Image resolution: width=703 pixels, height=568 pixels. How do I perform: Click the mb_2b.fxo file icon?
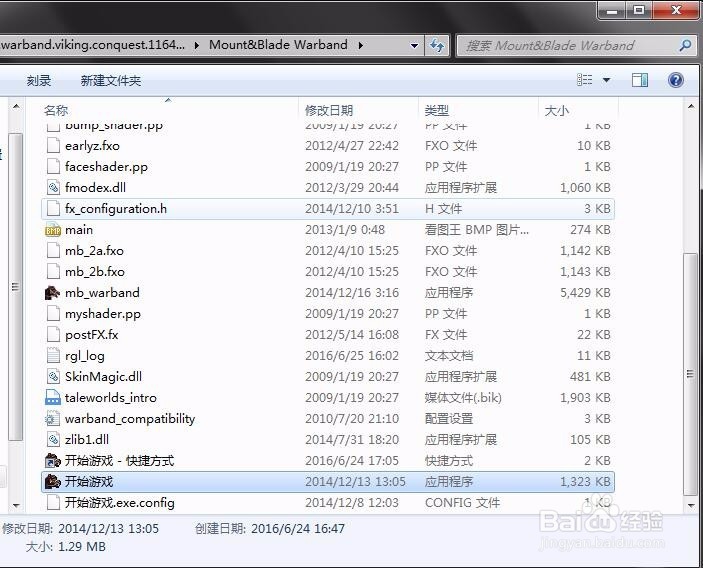tap(53, 272)
